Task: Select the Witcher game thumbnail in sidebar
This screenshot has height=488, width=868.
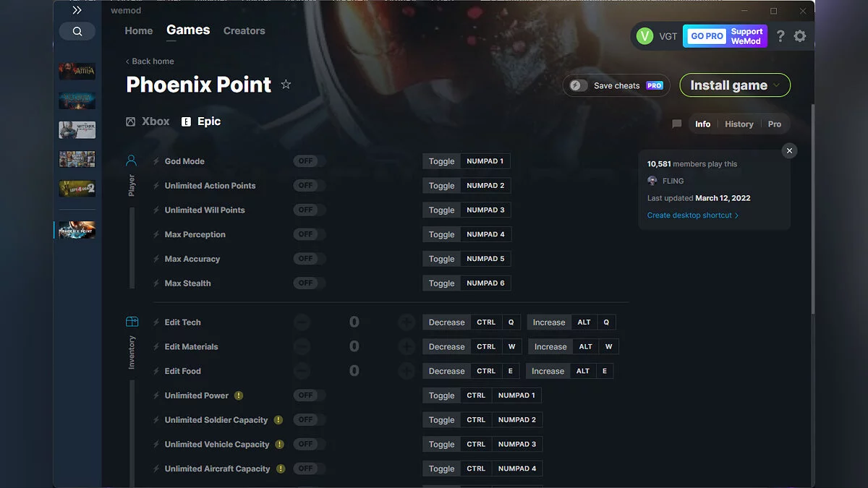Action: (77, 130)
